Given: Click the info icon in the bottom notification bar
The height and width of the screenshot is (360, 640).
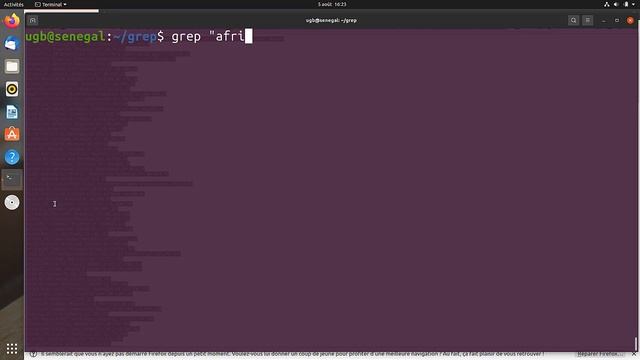Looking at the screenshot, I should [x=33, y=354].
